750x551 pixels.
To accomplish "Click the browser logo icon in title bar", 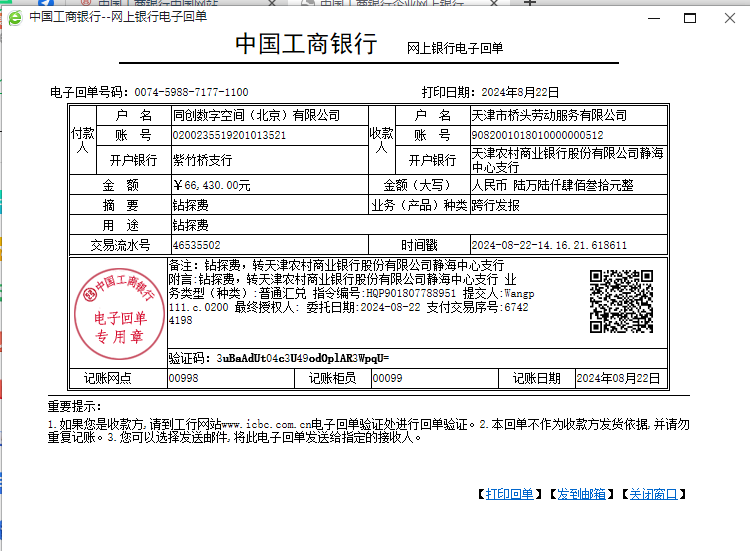I will click(15, 18).
